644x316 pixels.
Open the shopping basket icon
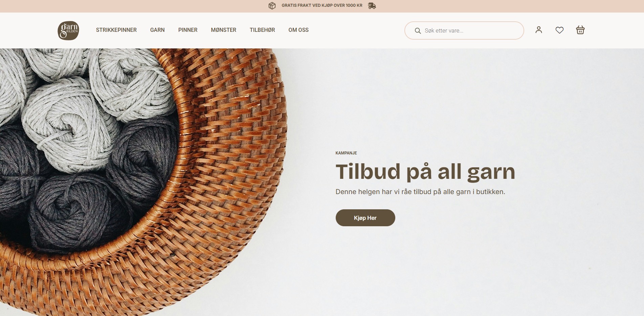point(580,30)
